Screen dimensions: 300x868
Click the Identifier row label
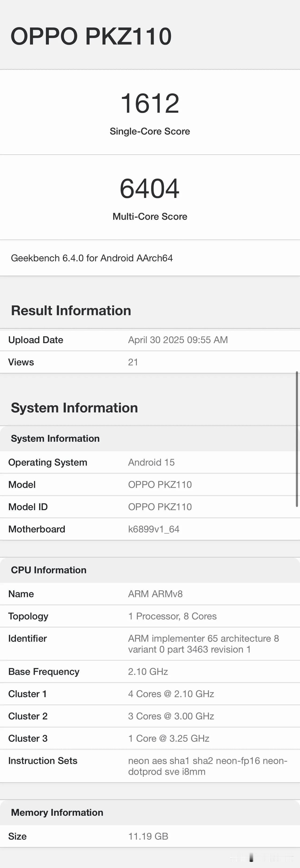(x=27, y=639)
